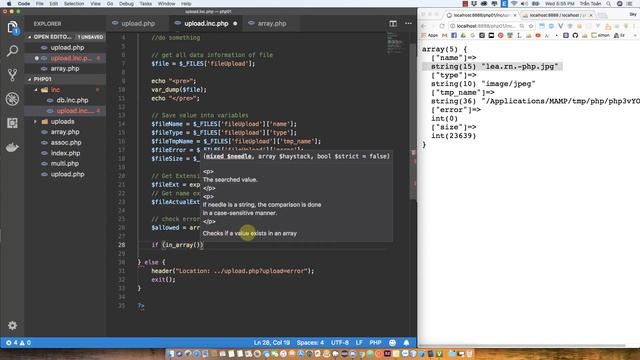Click Spotlight search icon in macOS menu bar
This screenshot has width=640, height=360.
tap(608, 3)
